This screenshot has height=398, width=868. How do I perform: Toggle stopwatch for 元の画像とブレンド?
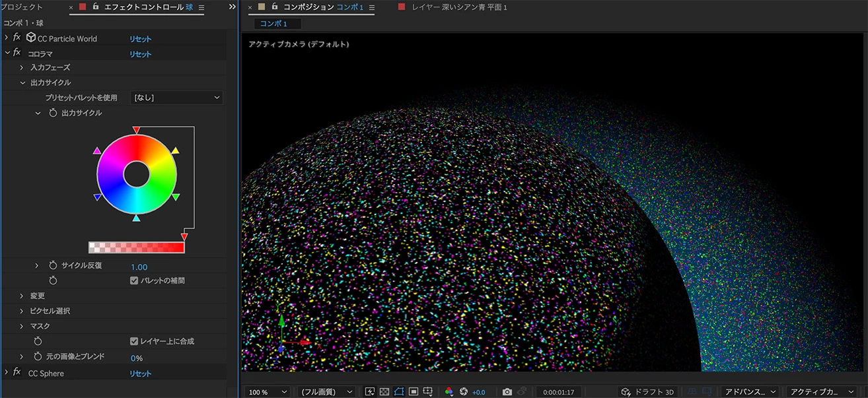(38, 356)
